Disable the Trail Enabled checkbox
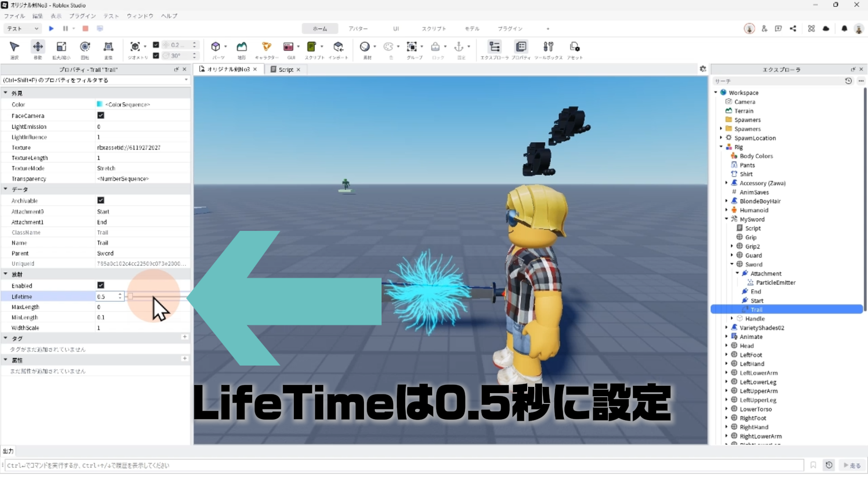Viewport: 868px width, 488px height. pyautogui.click(x=101, y=285)
